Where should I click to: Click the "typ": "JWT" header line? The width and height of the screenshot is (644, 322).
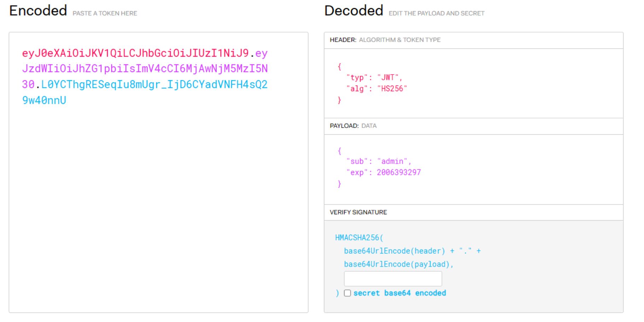coord(374,77)
